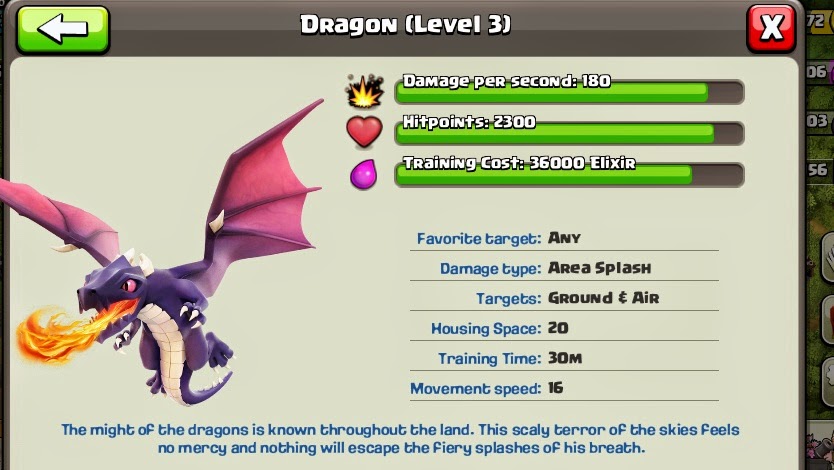
Task: Select the Housing Space 20 row
Action: click(564, 328)
